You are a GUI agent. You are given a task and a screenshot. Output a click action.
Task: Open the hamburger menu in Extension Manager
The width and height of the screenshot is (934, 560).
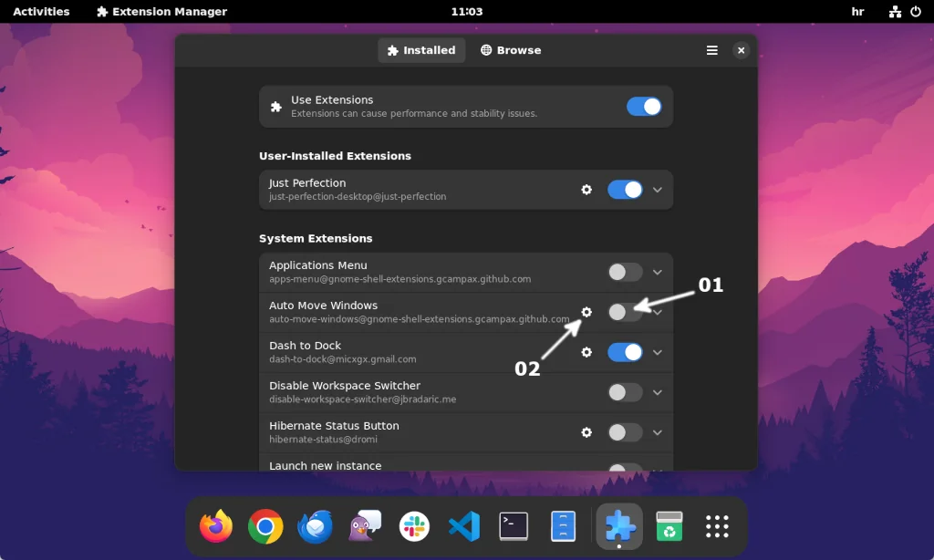click(x=712, y=50)
